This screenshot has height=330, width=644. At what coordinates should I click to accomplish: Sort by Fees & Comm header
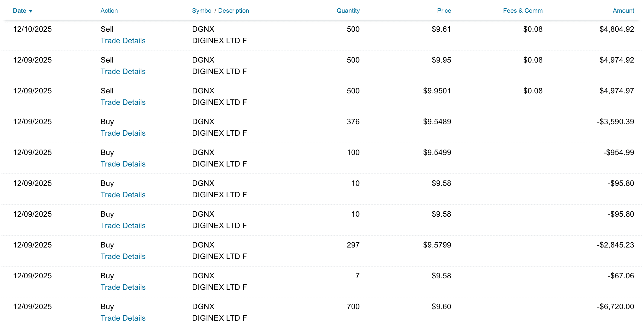(523, 11)
